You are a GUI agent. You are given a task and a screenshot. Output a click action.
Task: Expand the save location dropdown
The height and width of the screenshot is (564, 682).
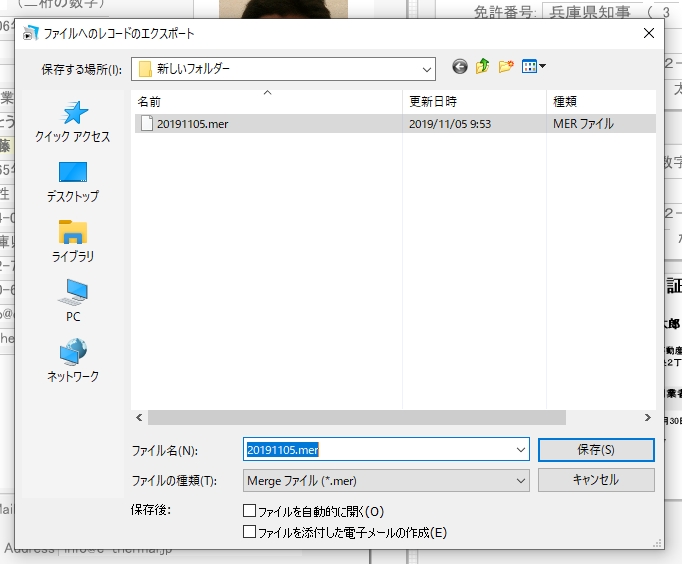click(x=427, y=69)
